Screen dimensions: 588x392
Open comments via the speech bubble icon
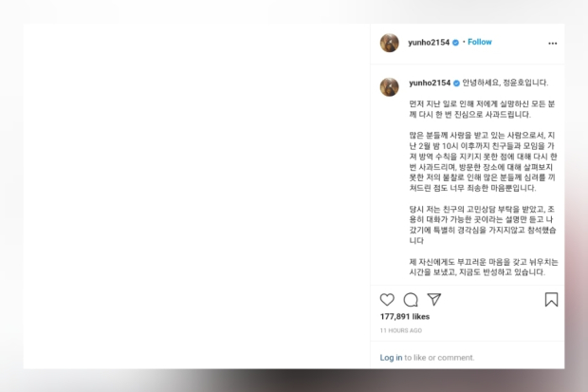pyautogui.click(x=411, y=300)
